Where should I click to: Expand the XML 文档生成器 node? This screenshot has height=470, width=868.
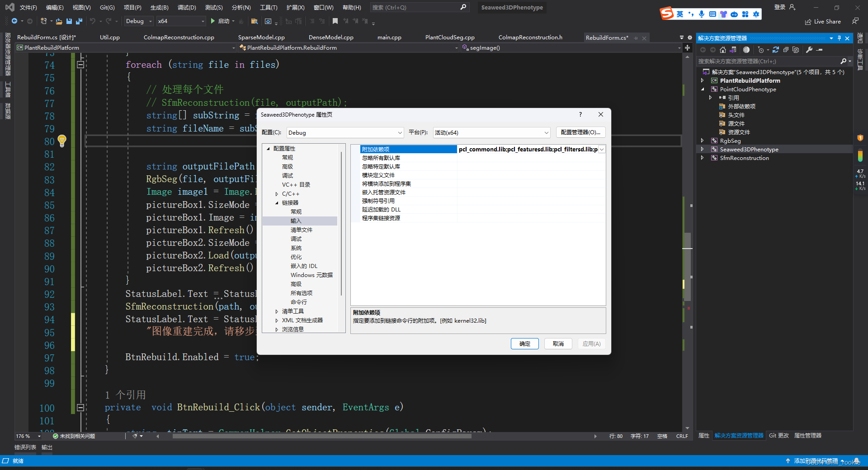[277, 320]
